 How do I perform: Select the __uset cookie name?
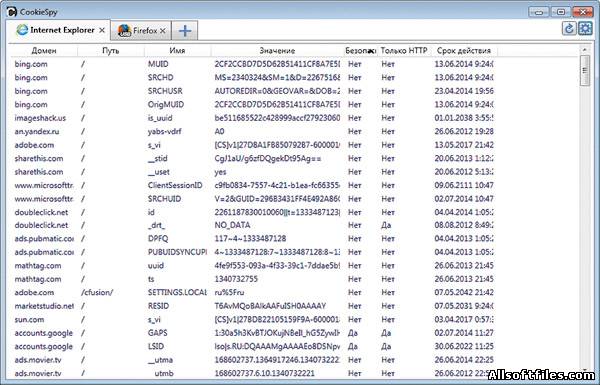(159, 172)
